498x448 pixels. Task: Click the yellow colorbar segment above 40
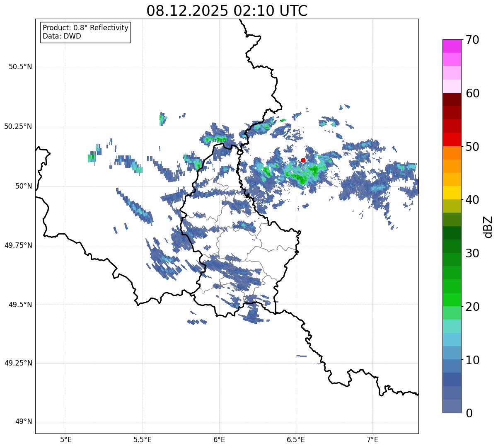coord(452,193)
